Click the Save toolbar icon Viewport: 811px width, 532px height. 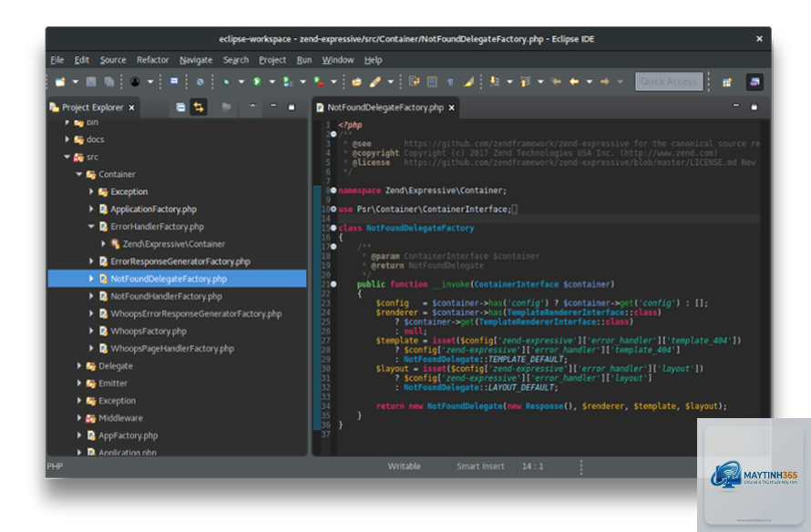[x=91, y=82]
